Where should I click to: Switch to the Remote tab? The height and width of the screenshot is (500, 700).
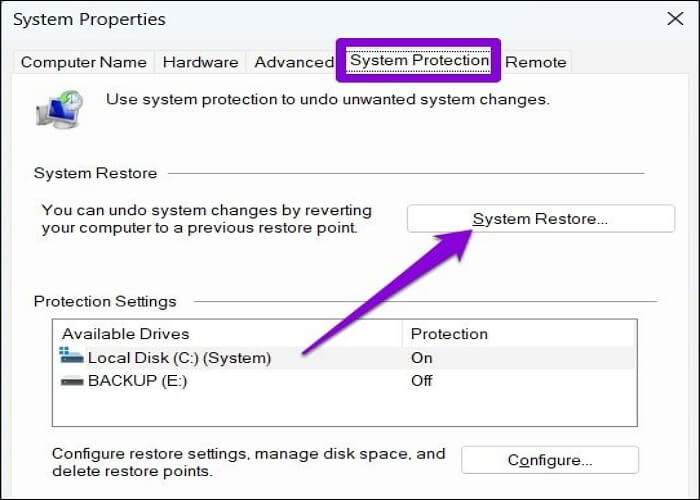[535, 62]
